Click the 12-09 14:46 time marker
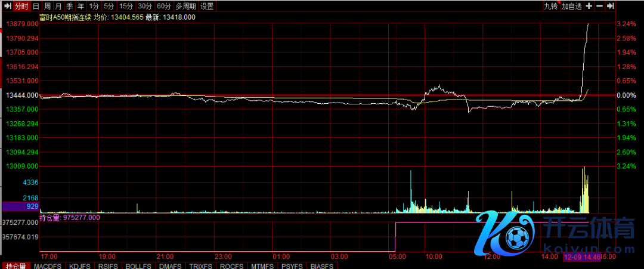This screenshot has width=644, height=269. (583, 256)
